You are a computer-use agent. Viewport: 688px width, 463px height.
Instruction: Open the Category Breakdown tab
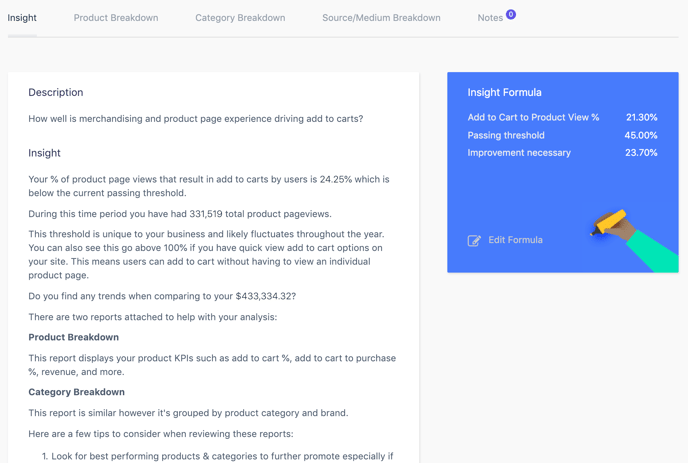pos(240,18)
